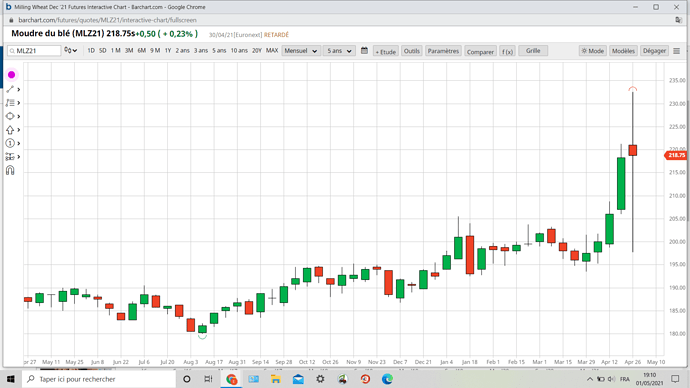
Task: Open the Windows Start menu
Action: [x=11, y=379]
